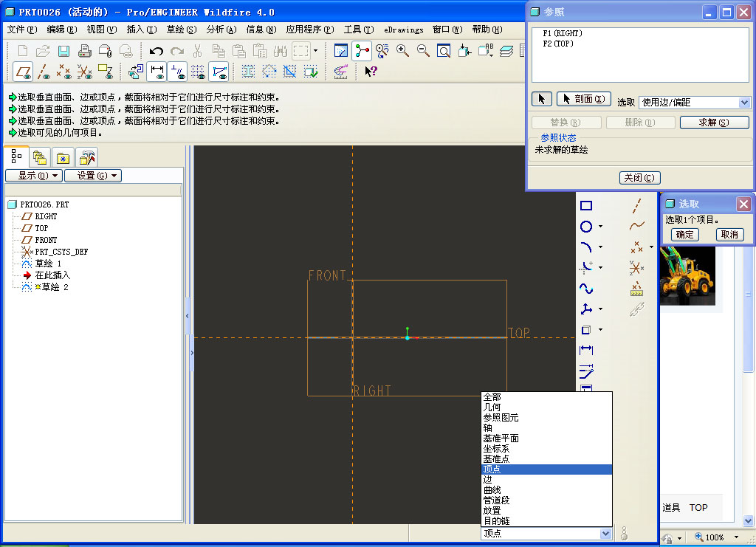
Task: Click the Print icon in toolbar
Action: coord(84,51)
